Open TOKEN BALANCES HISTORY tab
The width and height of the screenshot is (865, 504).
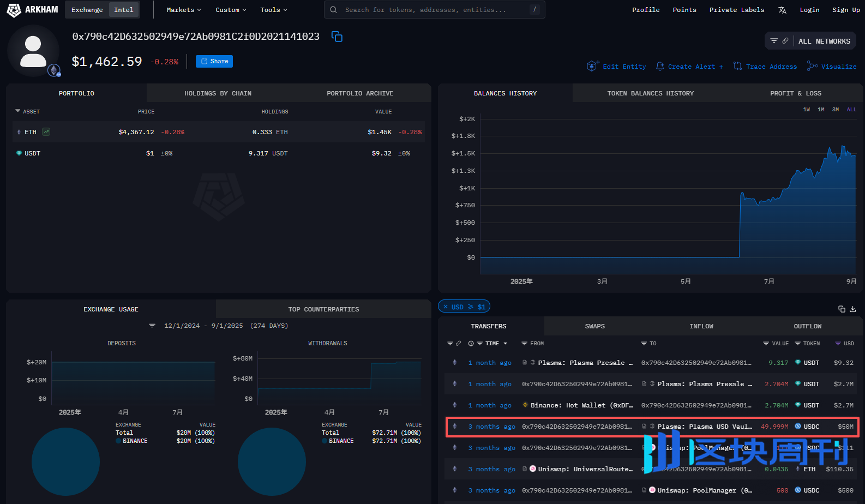tap(651, 93)
